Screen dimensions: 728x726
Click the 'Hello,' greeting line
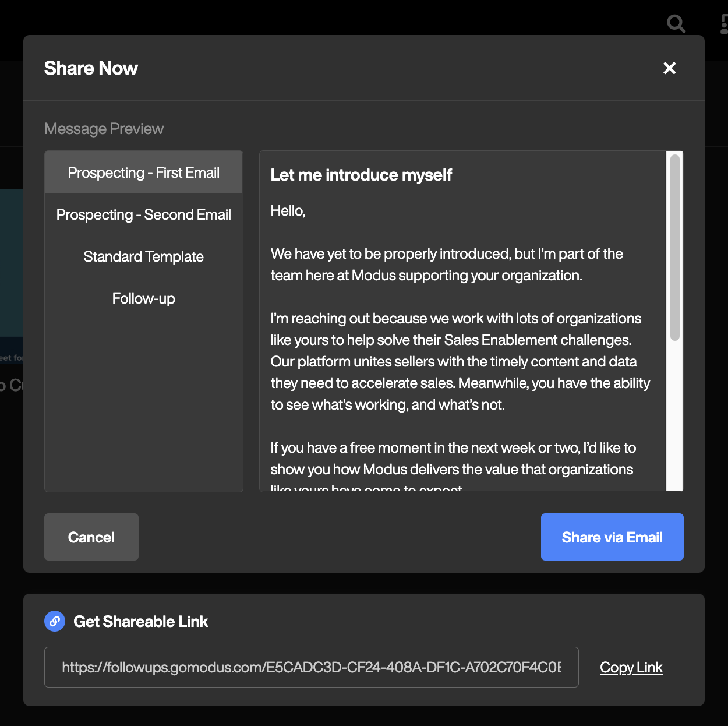(288, 211)
